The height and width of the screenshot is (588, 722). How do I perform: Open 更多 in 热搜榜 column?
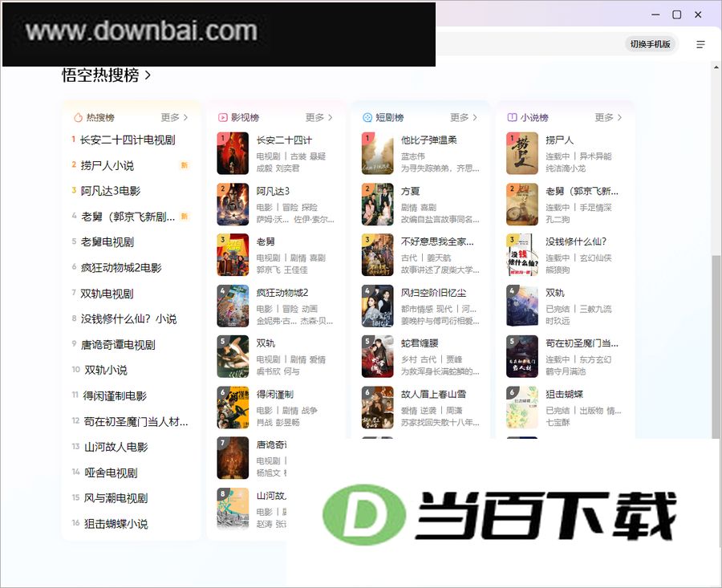click(175, 117)
